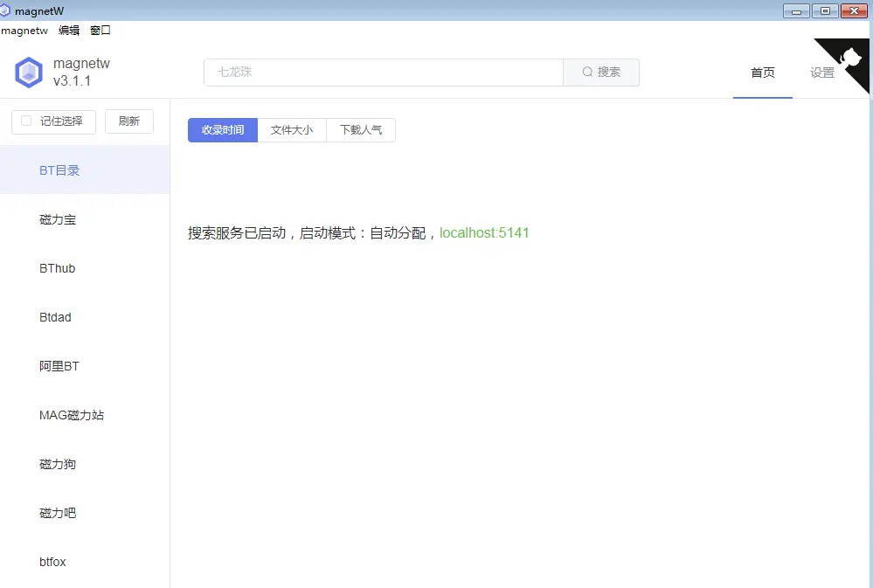Focus the 七龙珠 search input field
The height and width of the screenshot is (588, 873).
tap(384, 73)
